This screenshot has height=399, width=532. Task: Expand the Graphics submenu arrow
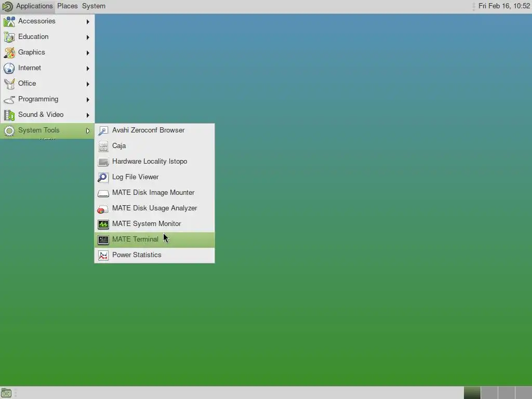[x=88, y=53]
